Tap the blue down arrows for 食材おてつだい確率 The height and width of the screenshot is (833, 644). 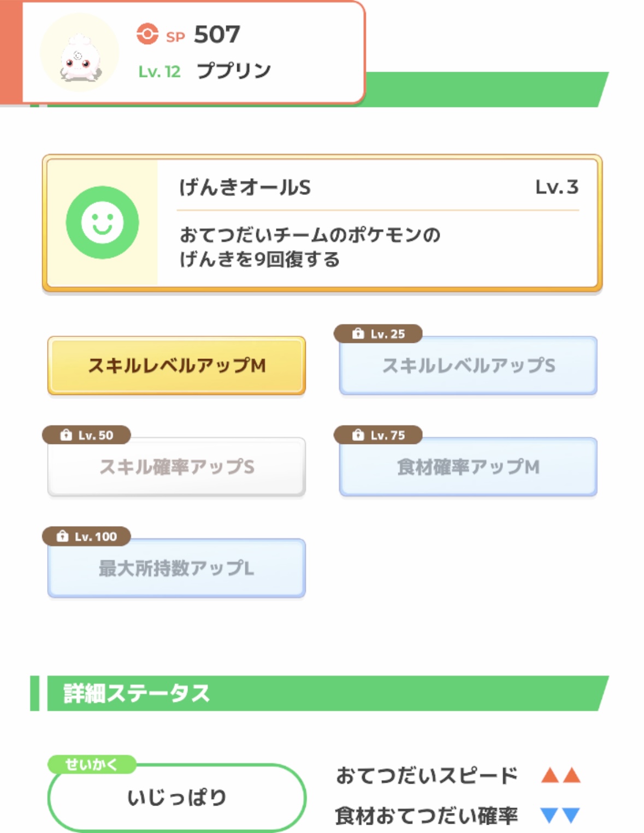(x=560, y=815)
